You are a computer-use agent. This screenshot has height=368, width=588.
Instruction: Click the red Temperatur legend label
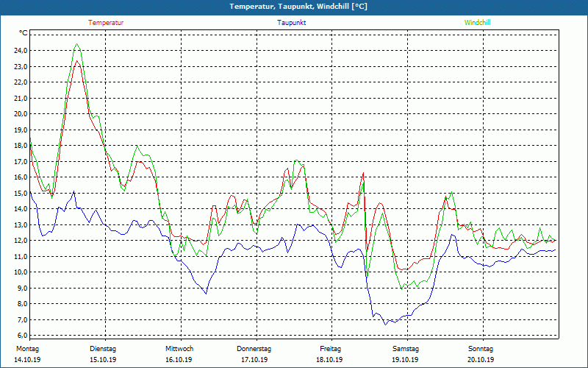[106, 23]
